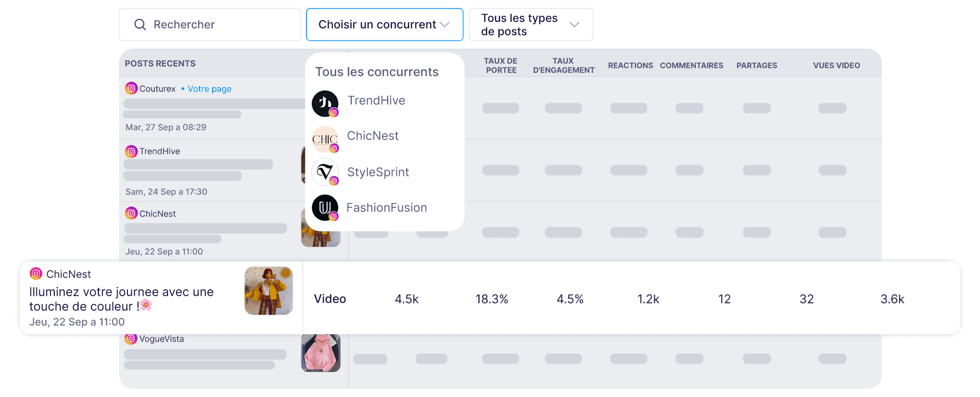Click Instagram icon in highlighted ChicNest post
Screen dimensions: 980x397
point(36,274)
